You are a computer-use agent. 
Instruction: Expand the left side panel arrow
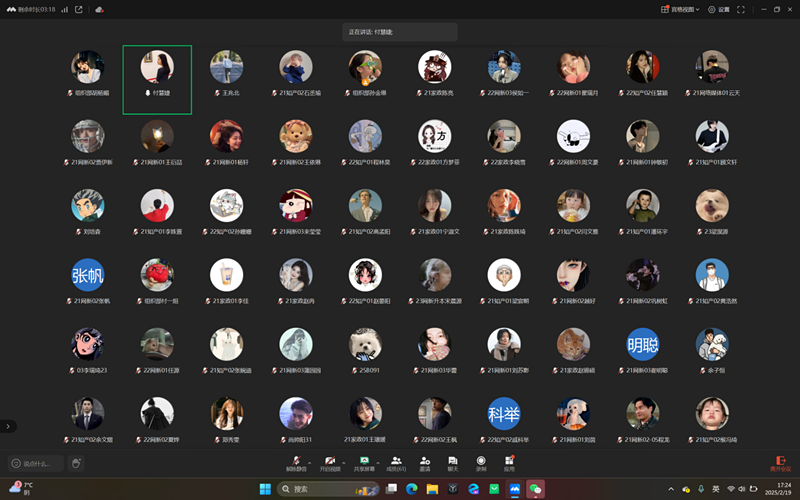(x=7, y=426)
